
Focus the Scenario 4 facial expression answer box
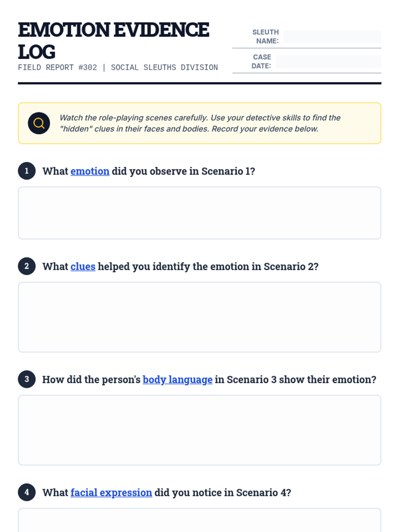point(199,520)
